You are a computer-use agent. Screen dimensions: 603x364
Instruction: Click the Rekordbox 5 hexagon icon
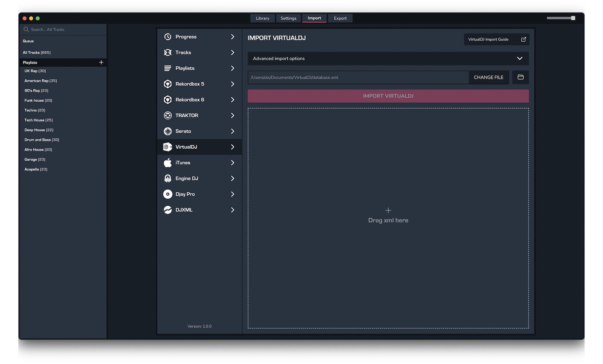168,84
